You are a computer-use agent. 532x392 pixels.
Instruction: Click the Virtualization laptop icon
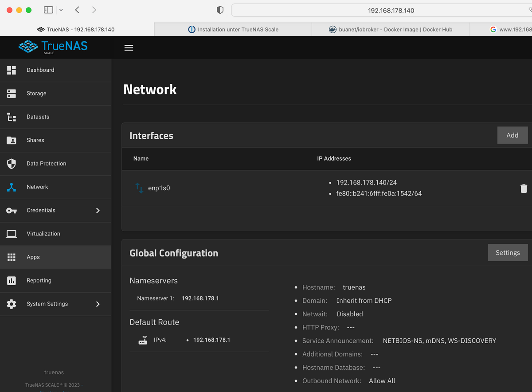(12, 234)
